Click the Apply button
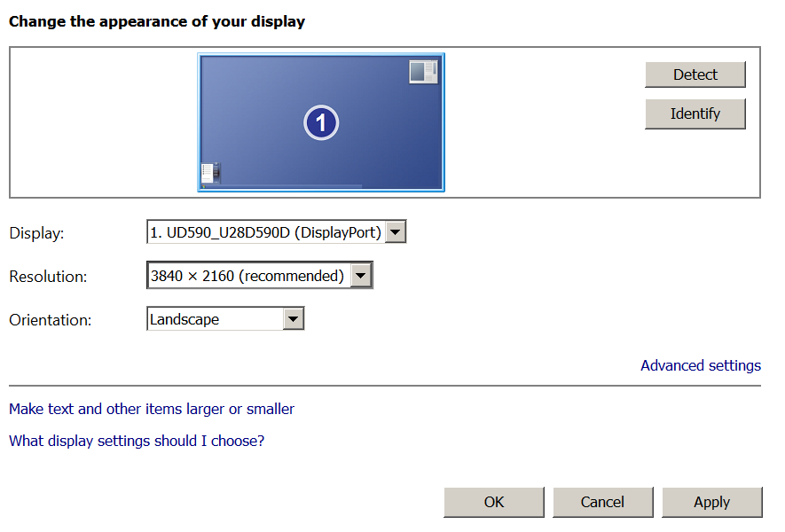Viewport: 785px width, 532px height. (x=712, y=502)
